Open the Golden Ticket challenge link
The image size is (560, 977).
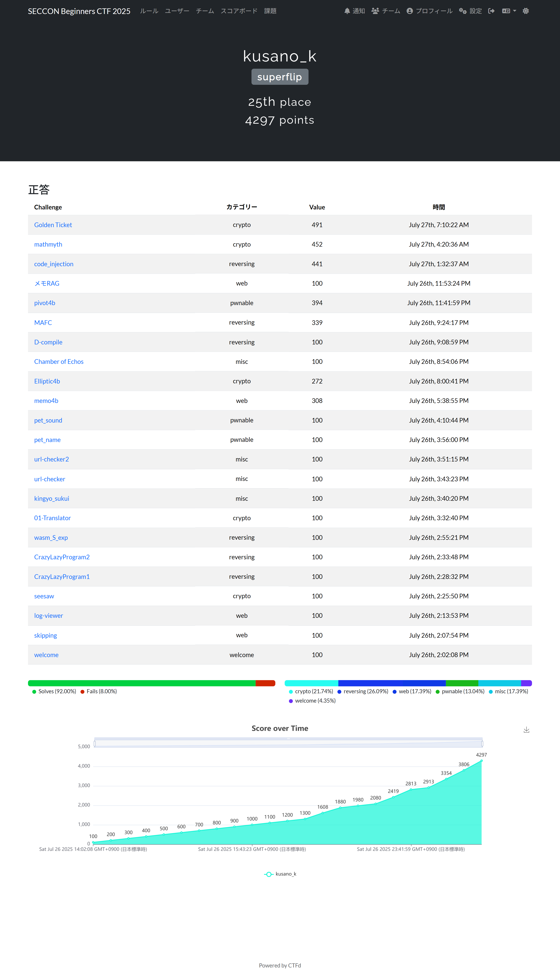[x=53, y=225]
